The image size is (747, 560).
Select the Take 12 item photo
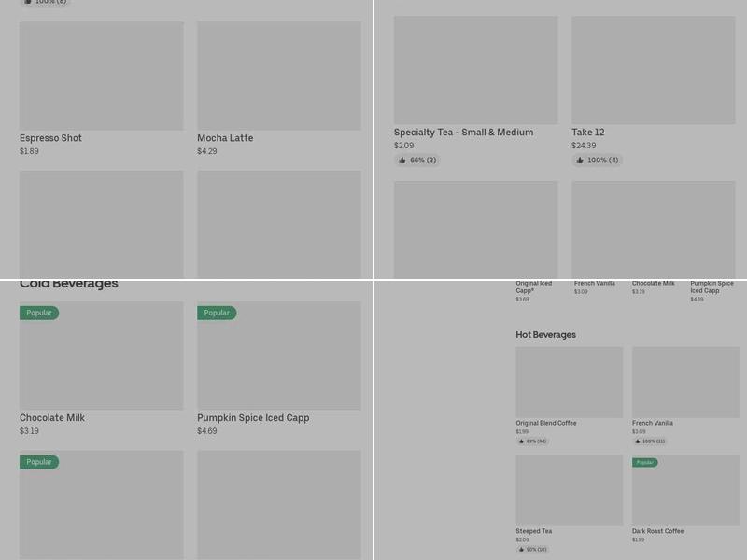click(653, 70)
